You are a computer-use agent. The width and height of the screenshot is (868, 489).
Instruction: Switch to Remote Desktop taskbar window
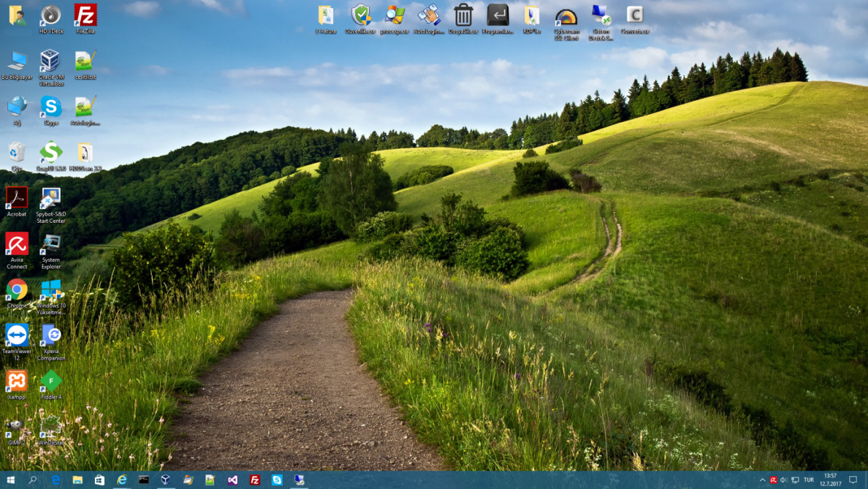pos(299,480)
